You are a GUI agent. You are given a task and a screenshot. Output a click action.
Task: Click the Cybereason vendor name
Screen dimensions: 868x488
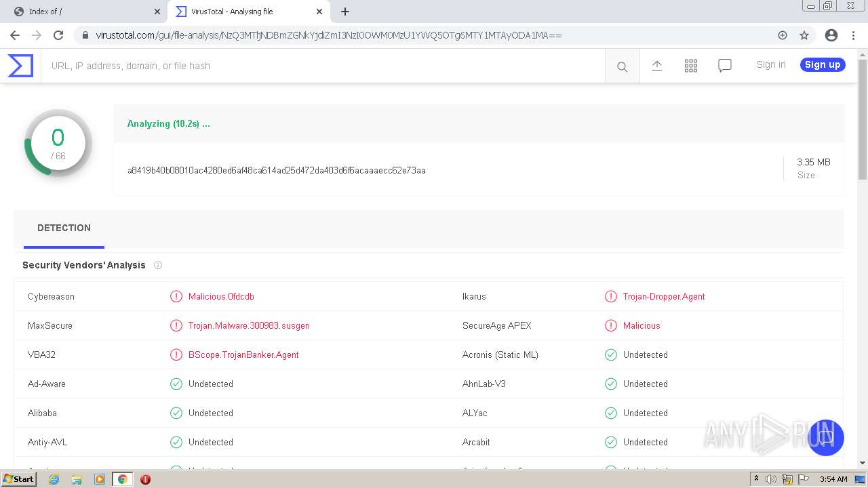[51, 296]
